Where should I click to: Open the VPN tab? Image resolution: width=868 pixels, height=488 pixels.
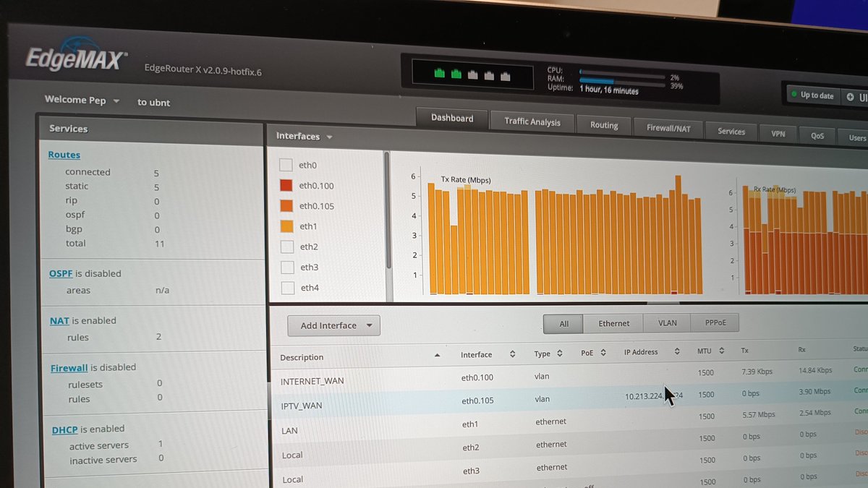click(778, 133)
